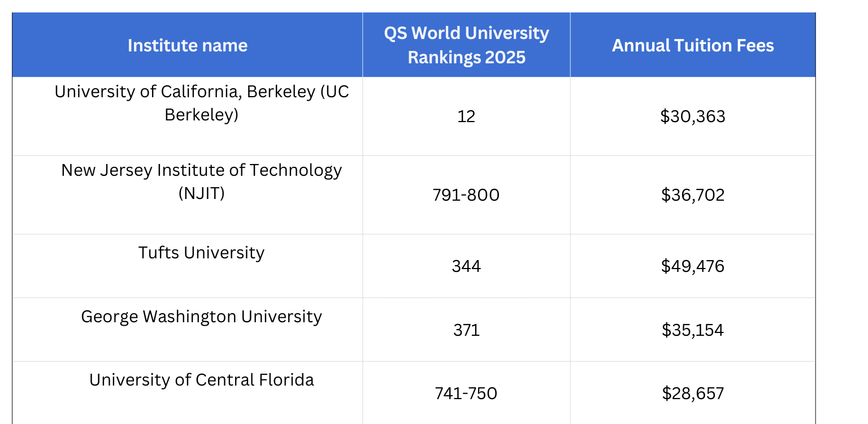
Task: Click the $36,702 tuition fee cell
Action: point(693,195)
